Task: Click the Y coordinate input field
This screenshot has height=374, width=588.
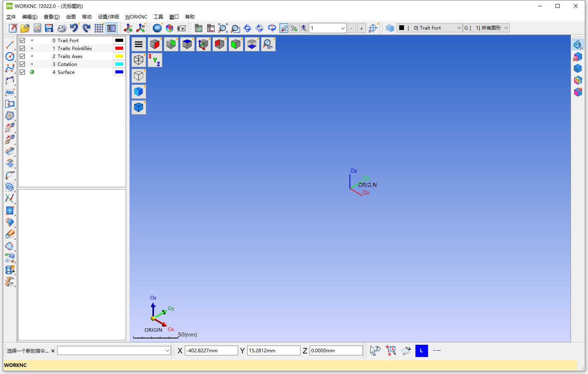Action: [x=274, y=351]
